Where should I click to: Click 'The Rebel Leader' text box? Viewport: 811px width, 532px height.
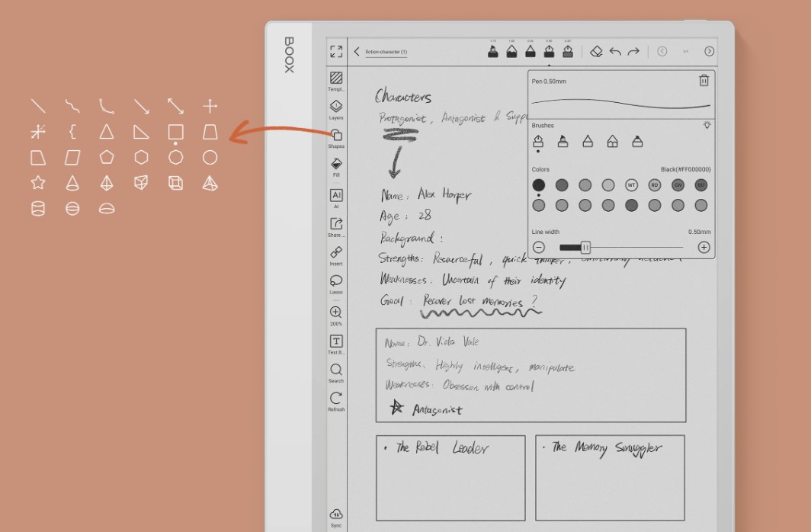[450, 478]
